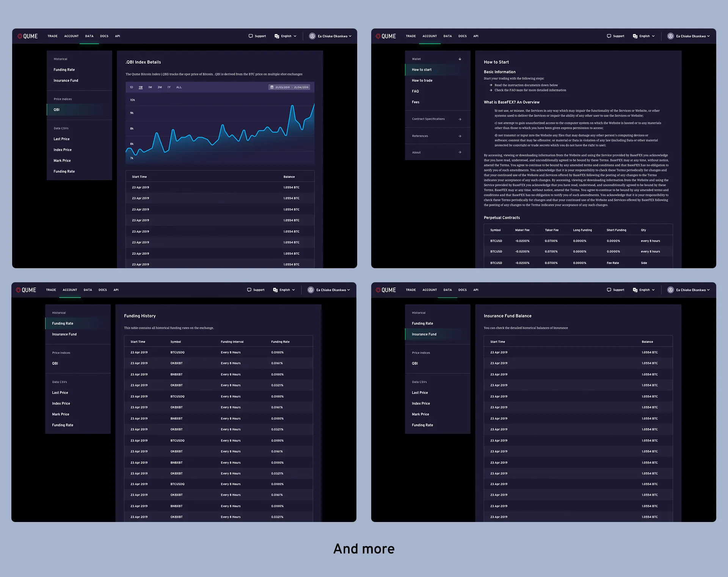Click the arrow icon next to Contract Specifications
This screenshot has width=728, height=577.
tap(460, 119)
